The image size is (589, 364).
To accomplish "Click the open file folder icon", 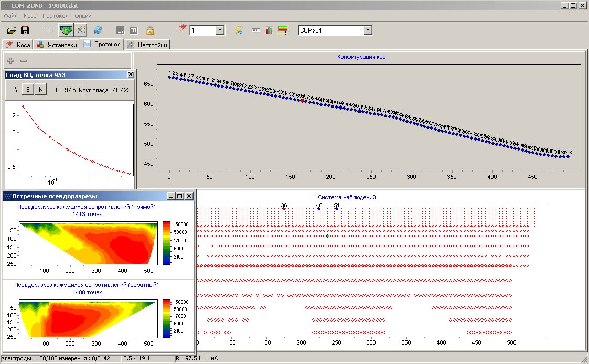I will click(11, 30).
